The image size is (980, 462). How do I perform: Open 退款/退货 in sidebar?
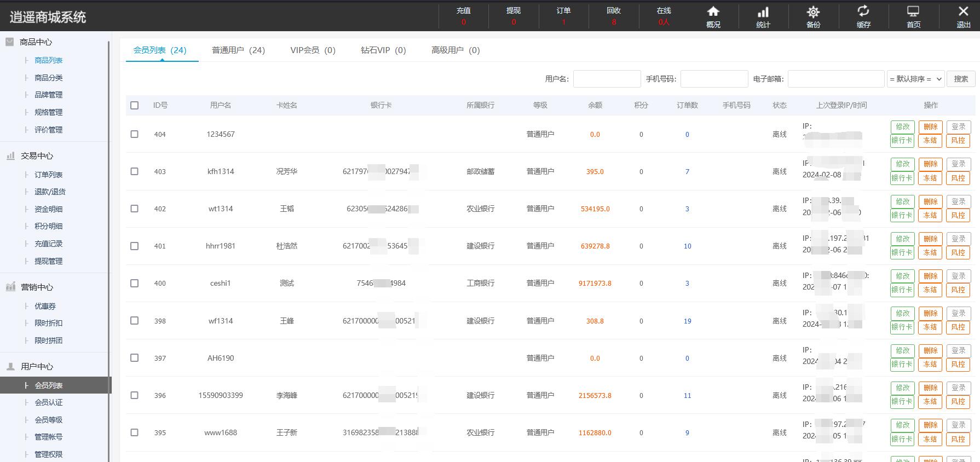[x=50, y=192]
